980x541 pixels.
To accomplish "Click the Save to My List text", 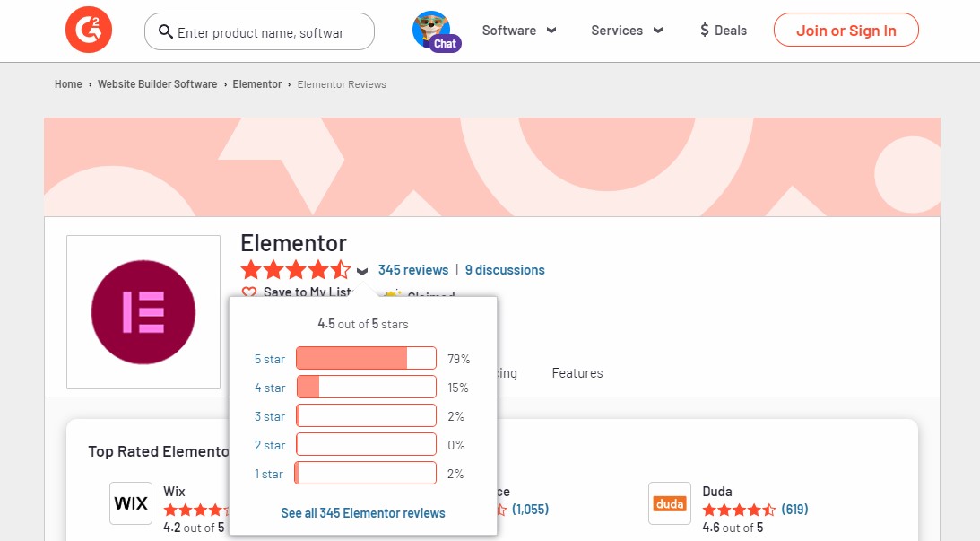I will point(307,292).
